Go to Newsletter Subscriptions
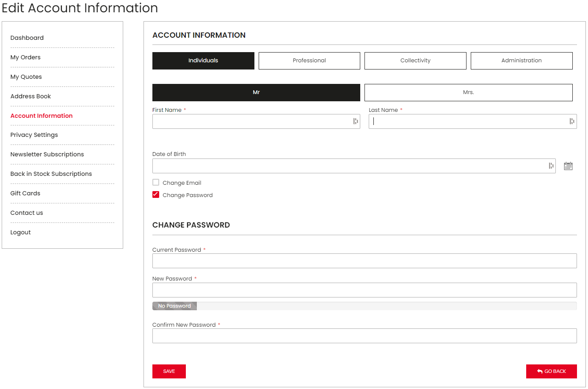Screen dimensions: 588x389 [x=47, y=154]
